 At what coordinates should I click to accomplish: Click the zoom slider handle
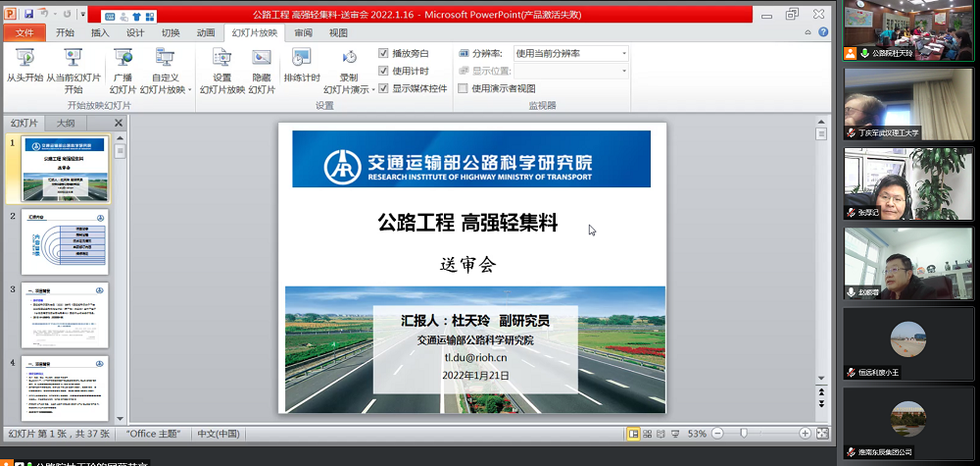pos(744,433)
